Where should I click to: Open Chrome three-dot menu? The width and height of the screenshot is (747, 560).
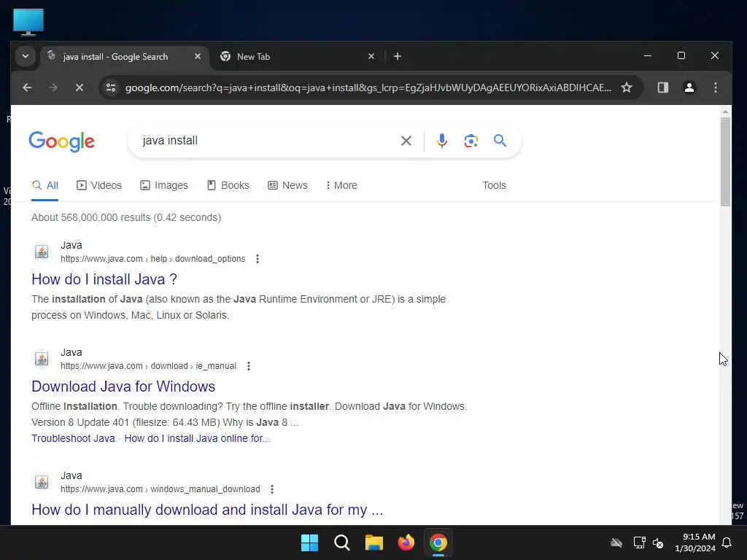point(715,87)
